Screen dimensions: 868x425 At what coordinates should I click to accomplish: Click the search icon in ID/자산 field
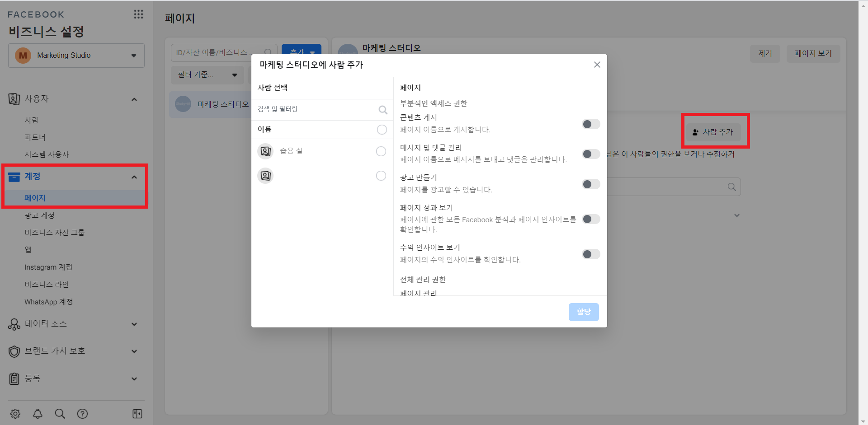click(x=268, y=52)
